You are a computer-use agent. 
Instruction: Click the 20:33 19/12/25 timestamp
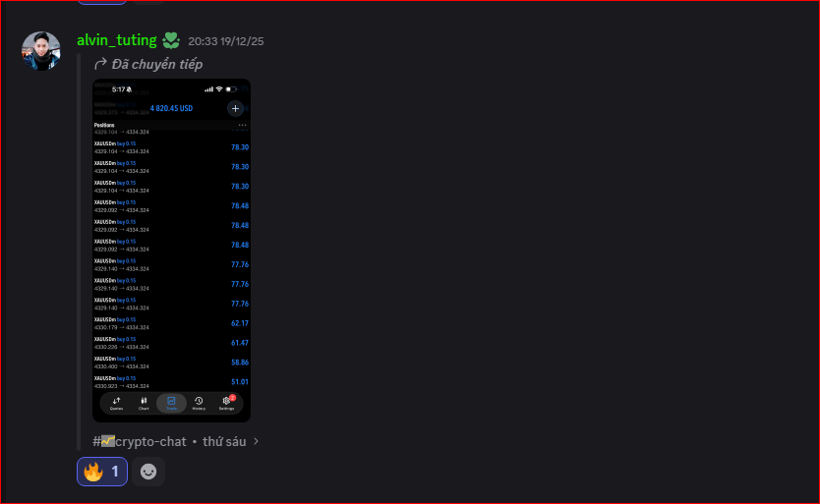tap(226, 41)
